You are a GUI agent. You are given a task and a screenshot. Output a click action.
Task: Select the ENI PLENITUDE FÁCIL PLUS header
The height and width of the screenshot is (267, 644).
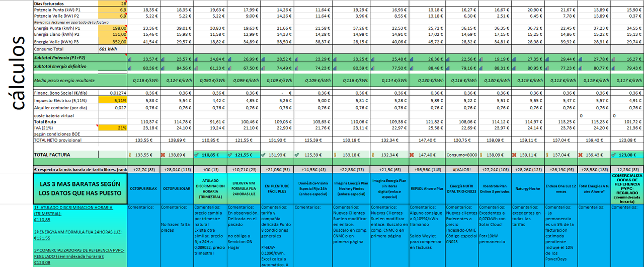[278, 189]
